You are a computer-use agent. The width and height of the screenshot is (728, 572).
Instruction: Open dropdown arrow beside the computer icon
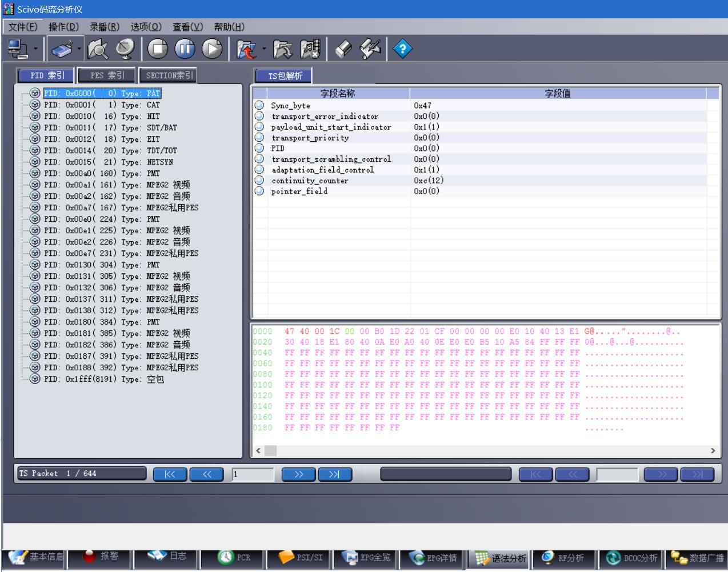pyautogui.click(x=35, y=49)
